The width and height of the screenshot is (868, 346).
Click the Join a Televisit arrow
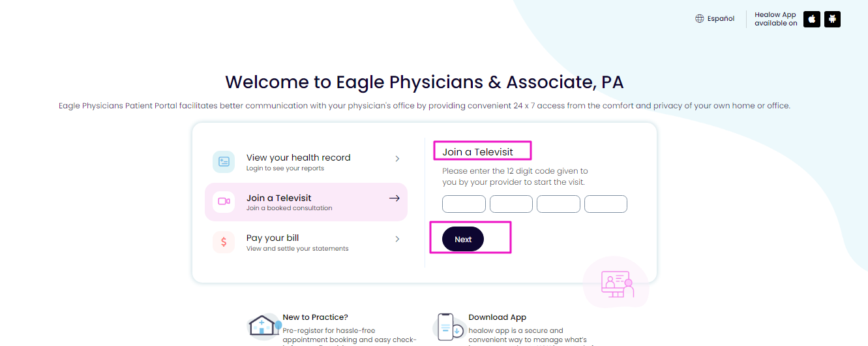pyautogui.click(x=394, y=198)
